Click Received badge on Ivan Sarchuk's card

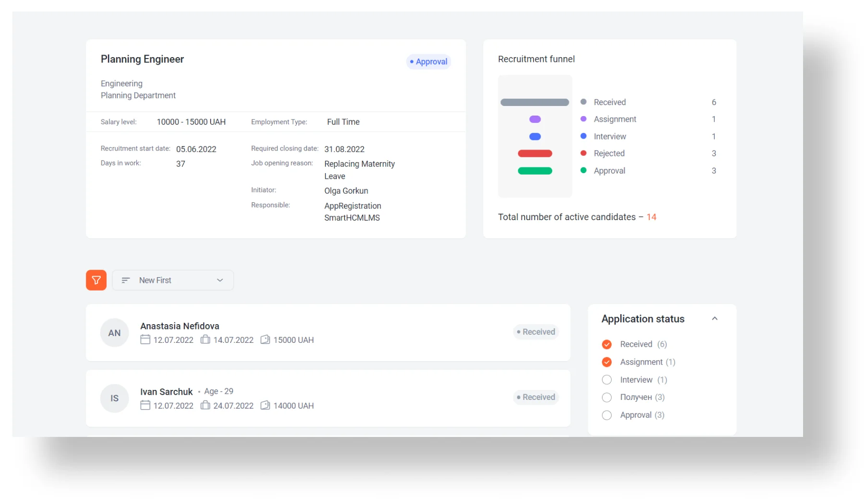coord(536,397)
